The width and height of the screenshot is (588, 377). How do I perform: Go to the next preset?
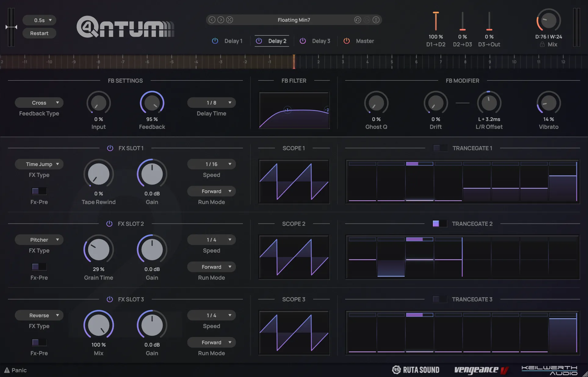(x=221, y=20)
